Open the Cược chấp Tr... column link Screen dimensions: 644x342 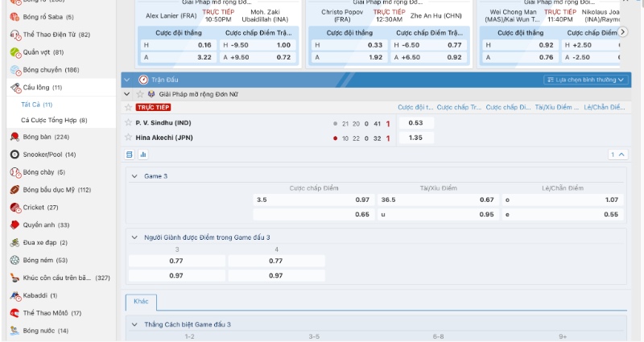pyautogui.click(x=459, y=107)
